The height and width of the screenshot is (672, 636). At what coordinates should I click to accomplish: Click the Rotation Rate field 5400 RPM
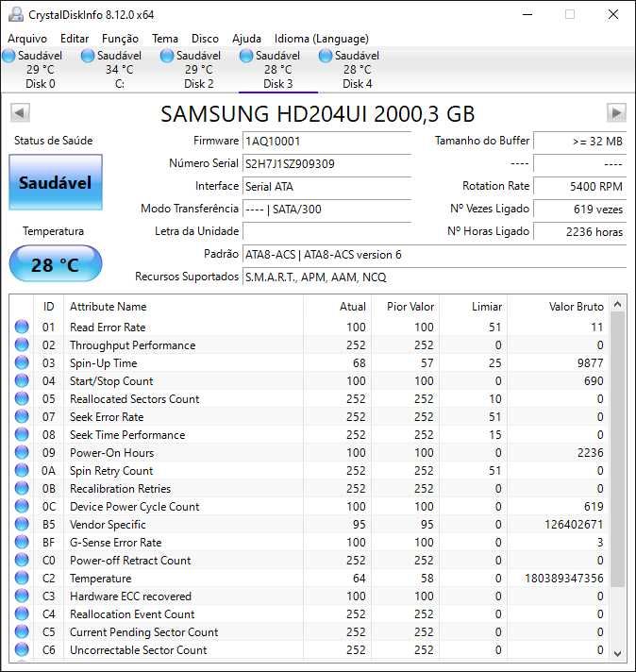tap(580, 187)
